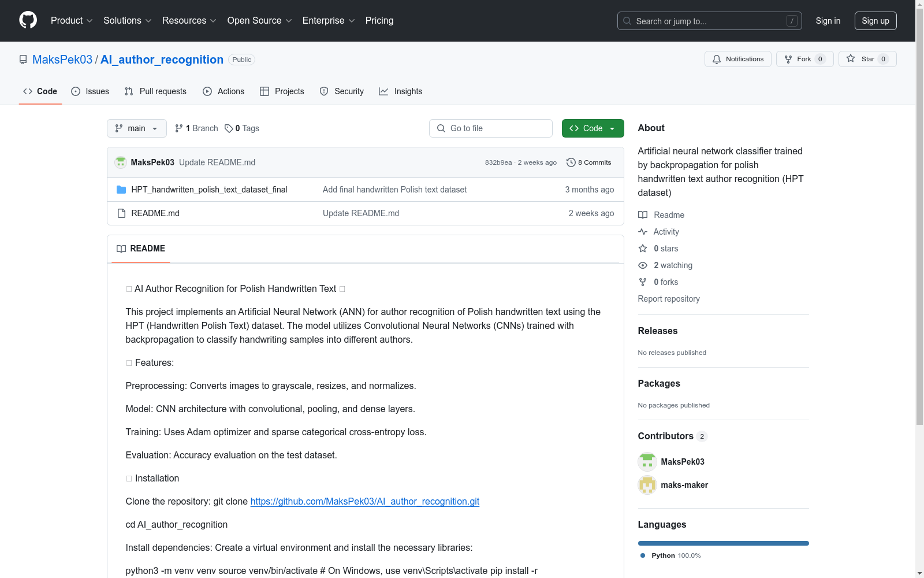Go to Pull requests tab

[155, 91]
